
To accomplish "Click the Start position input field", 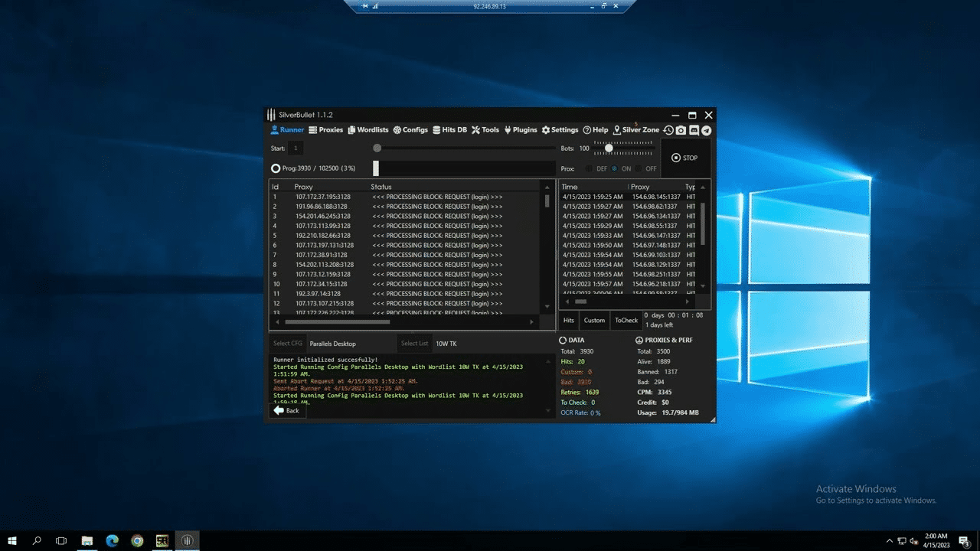I will 296,148.
